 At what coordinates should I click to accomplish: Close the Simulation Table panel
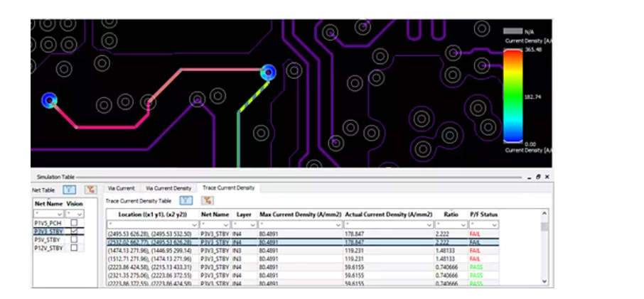pyautogui.click(x=547, y=177)
